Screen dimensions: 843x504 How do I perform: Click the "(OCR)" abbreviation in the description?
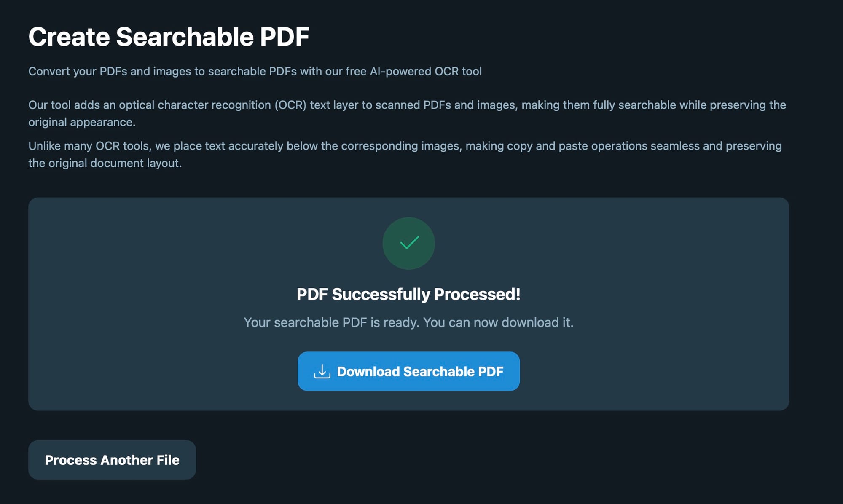click(x=290, y=105)
